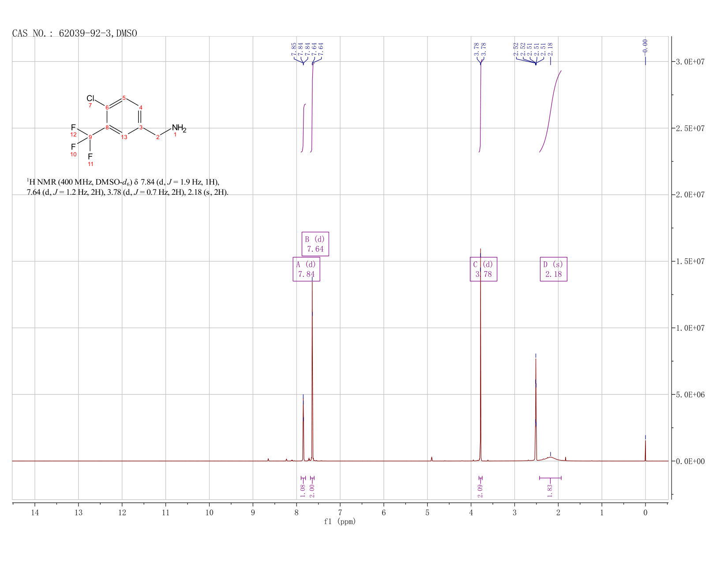Viewport: 728px width, 563px height.
Task: Select the multiplet box C (d) 3.78
Action: click(484, 269)
